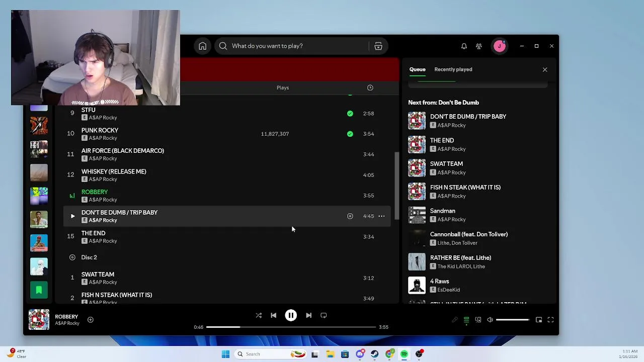Pause the current song
Viewport: 644px width, 362px height.
[x=291, y=316]
